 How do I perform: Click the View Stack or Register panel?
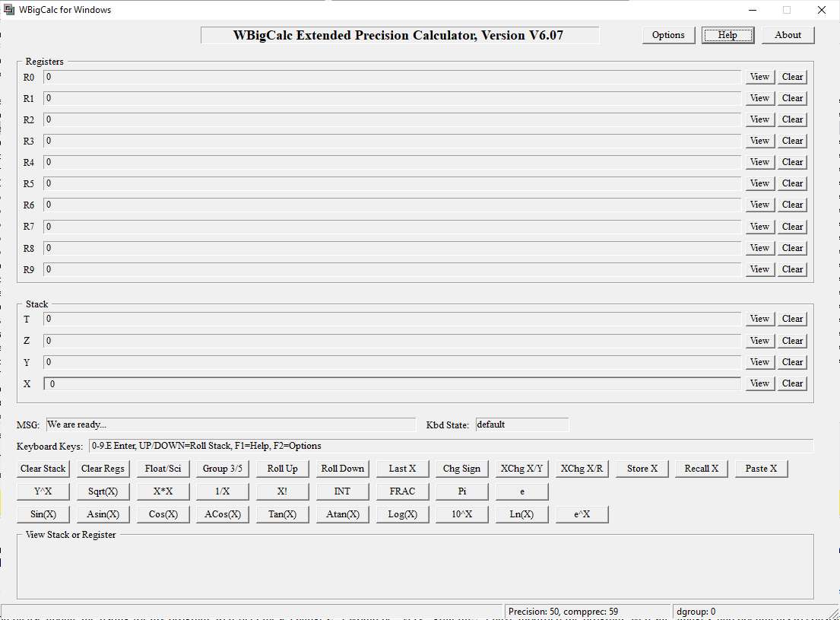(415, 566)
